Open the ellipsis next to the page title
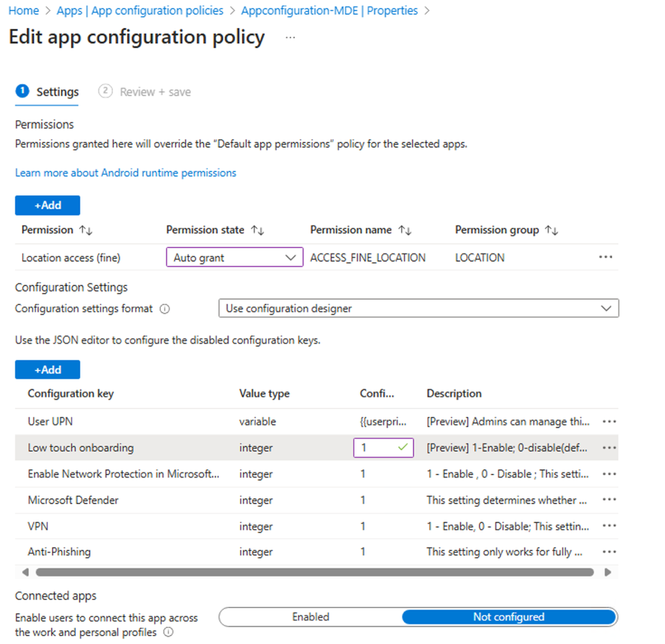 click(290, 39)
